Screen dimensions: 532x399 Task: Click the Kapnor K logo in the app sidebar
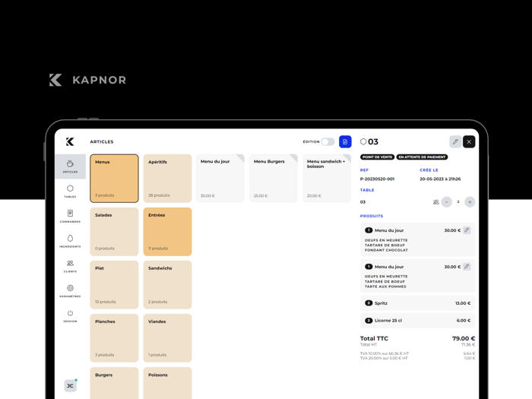click(x=70, y=141)
